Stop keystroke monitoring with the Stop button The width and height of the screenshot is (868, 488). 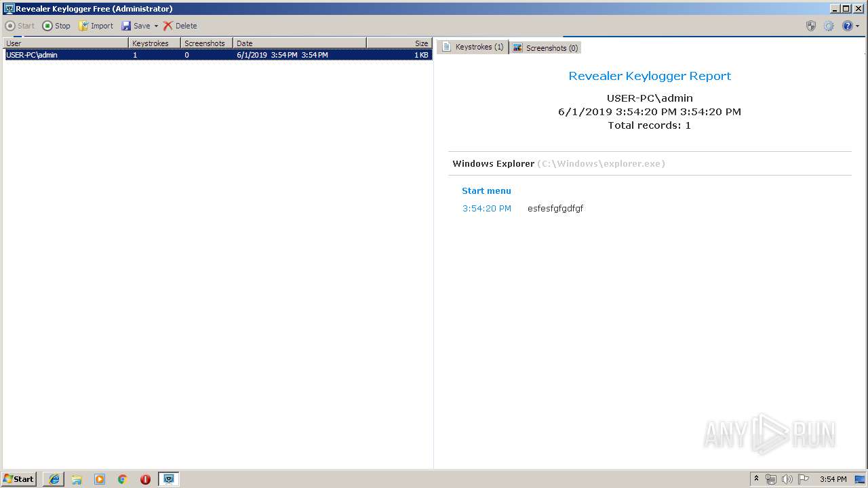56,26
